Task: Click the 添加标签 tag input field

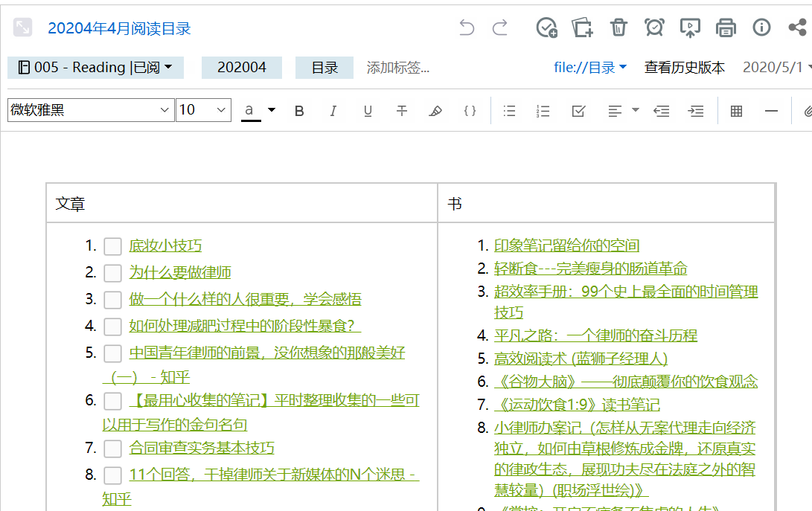Action: click(x=398, y=68)
